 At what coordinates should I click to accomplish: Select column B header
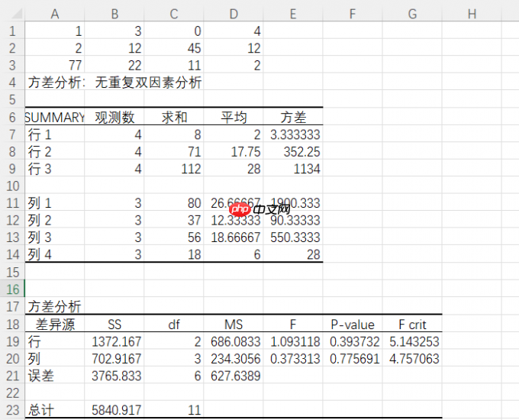pos(114,15)
